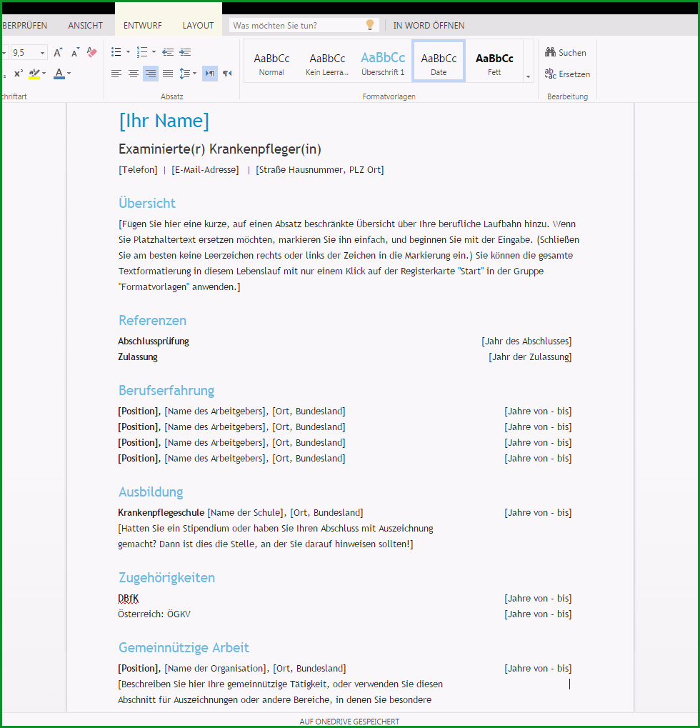700x728 pixels.
Task: Switch to the ENTWURF tab
Action: [x=143, y=26]
